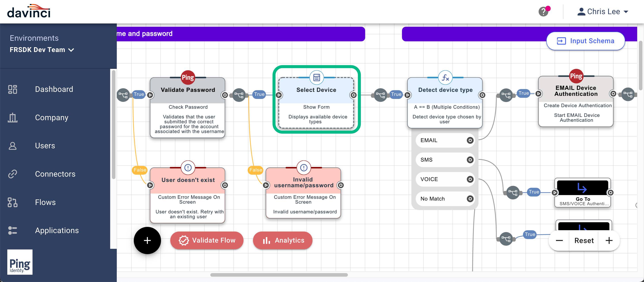
Task: Click the fx icon on Detect device type node
Action: tap(445, 77)
